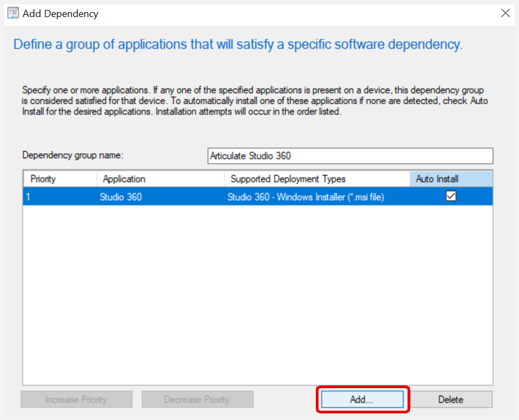Sort by the Priority column header
The width and height of the screenshot is (519, 420).
pos(60,179)
